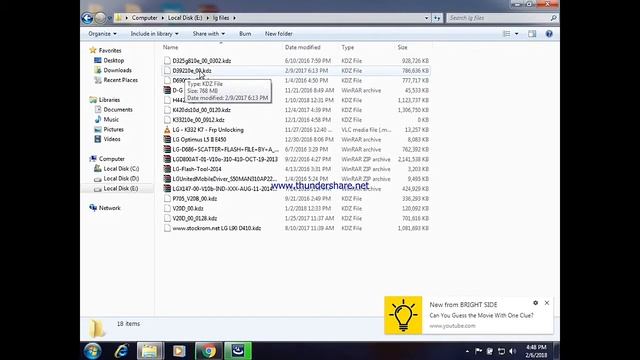
Task: Click the volume speaker tray icon
Action: pyautogui.click(x=513, y=351)
